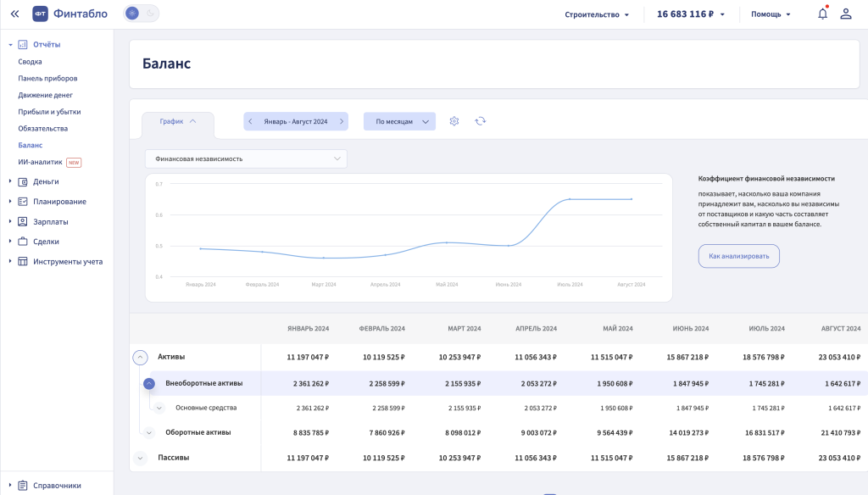Click the Сделки briefcase icon
The image size is (868, 495).
(23, 242)
